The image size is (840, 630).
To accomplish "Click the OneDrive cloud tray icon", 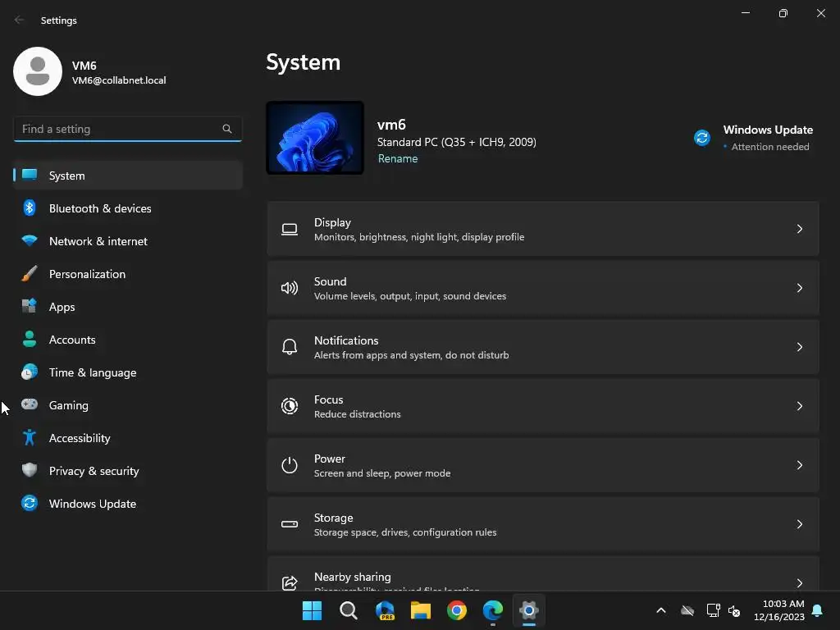I will [x=687, y=610].
